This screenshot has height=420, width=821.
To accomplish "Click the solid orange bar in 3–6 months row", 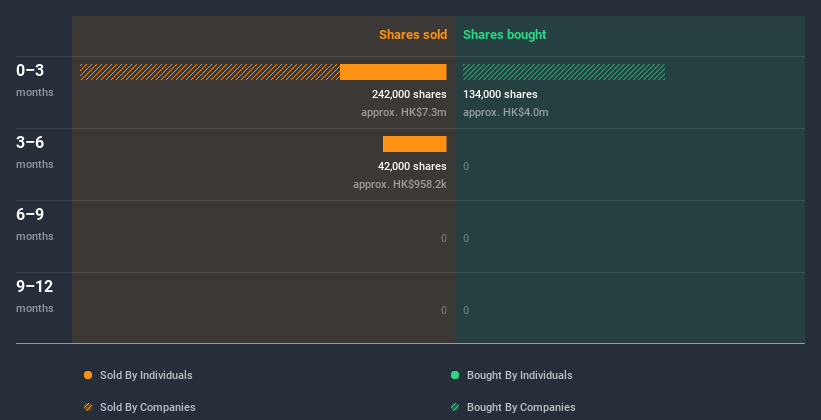I will point(415,144).
